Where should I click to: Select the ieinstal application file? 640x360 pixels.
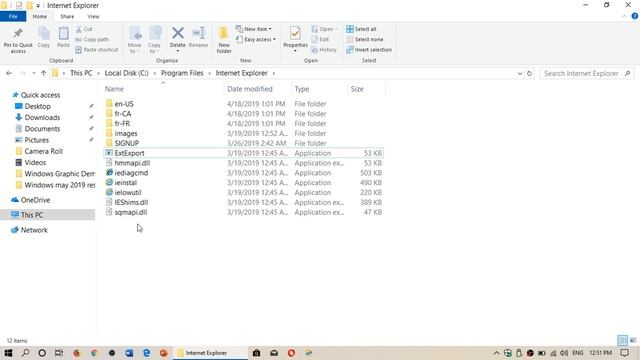point(125,182)
